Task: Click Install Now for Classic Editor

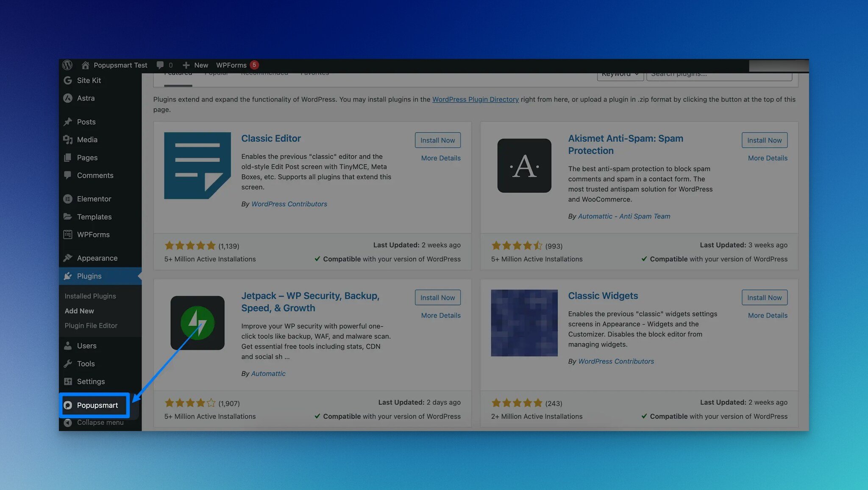Action: coord(437,140)
